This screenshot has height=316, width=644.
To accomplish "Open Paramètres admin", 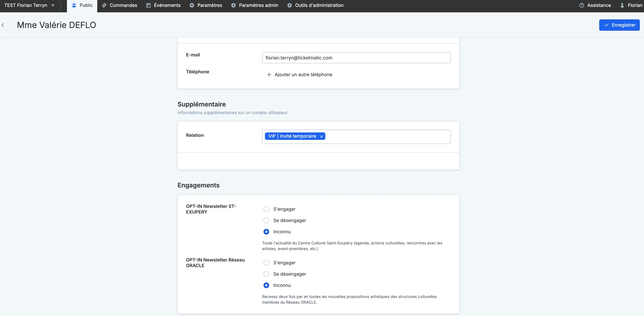I will point(255,5).
